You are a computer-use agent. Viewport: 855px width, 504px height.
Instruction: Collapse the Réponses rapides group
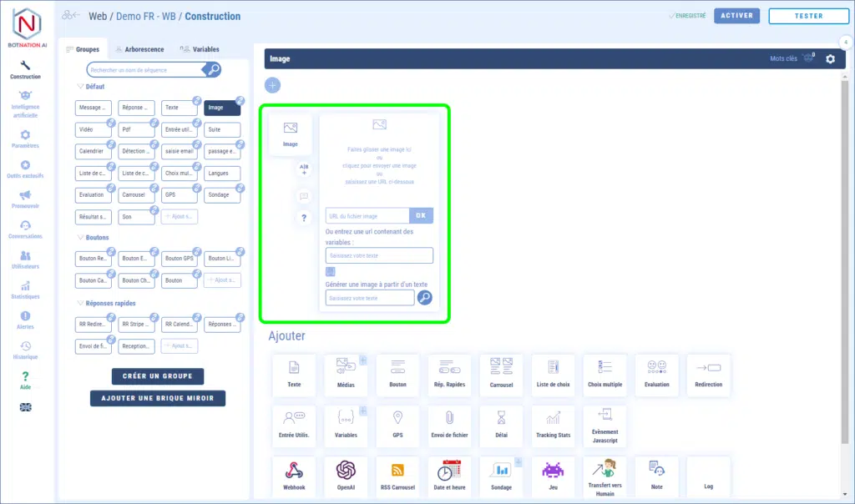pos(80,303)
